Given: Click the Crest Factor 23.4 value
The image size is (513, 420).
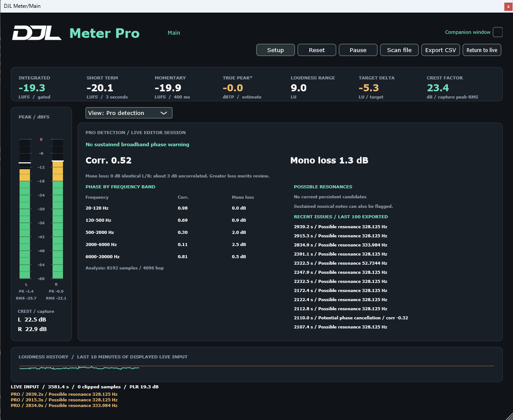Looking at the screenshot, I should [x=438, y=88].
